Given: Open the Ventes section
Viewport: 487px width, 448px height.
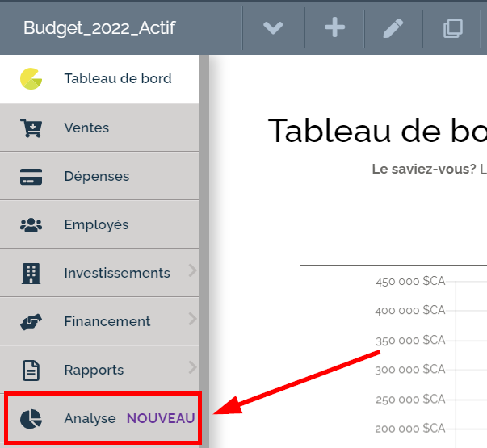Looking at the screenshot, I should 99,128.
